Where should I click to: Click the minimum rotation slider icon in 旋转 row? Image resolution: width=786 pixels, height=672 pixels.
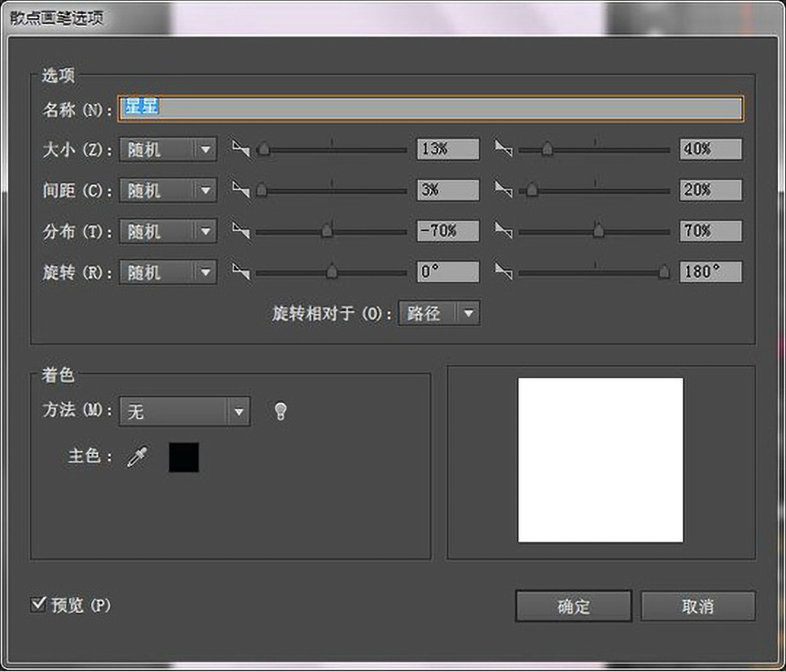tap(241, 272)
